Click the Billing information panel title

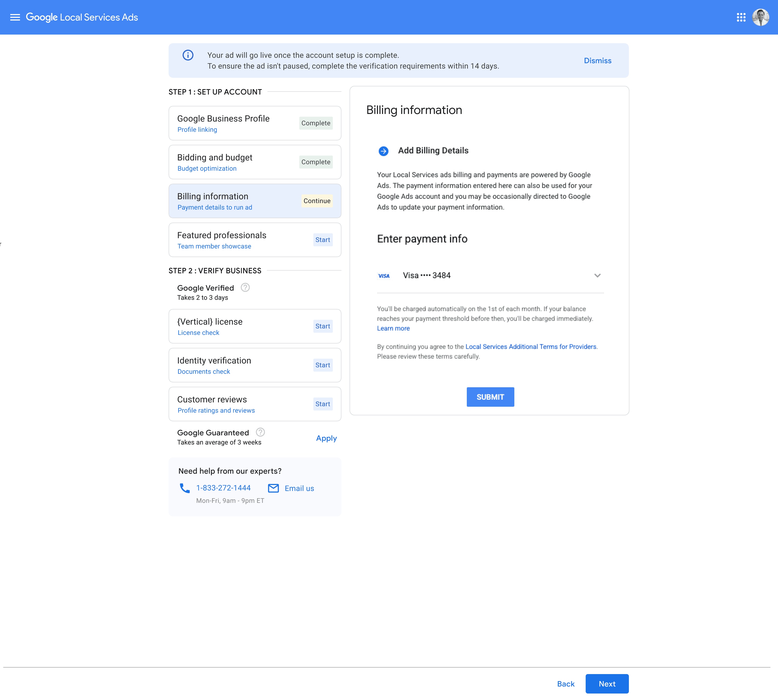(414, 110)
